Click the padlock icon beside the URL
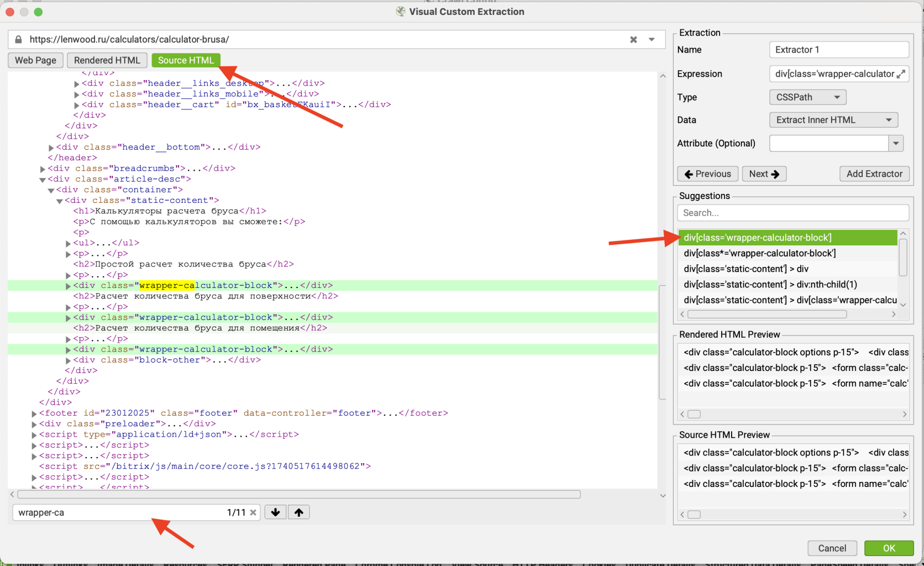The image size is (924, 566). 18,40
